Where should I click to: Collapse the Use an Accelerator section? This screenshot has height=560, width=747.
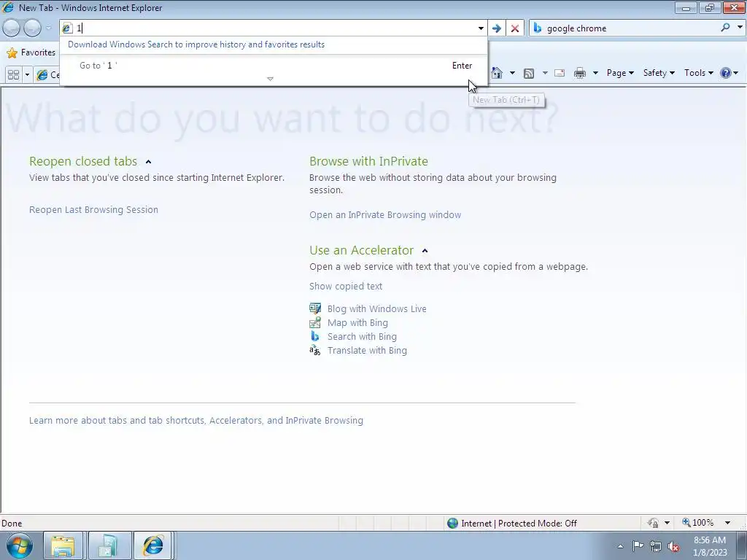coord(425,251)
